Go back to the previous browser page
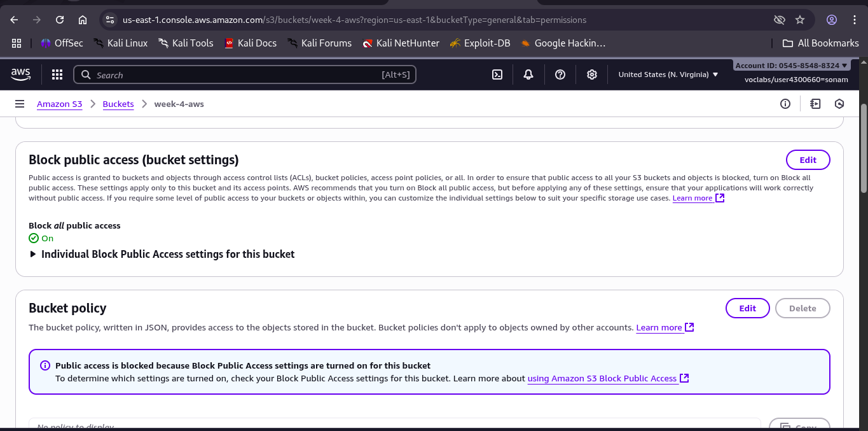Image resolution: width=868 pixels, height=431 pixels. pos(14,20)
